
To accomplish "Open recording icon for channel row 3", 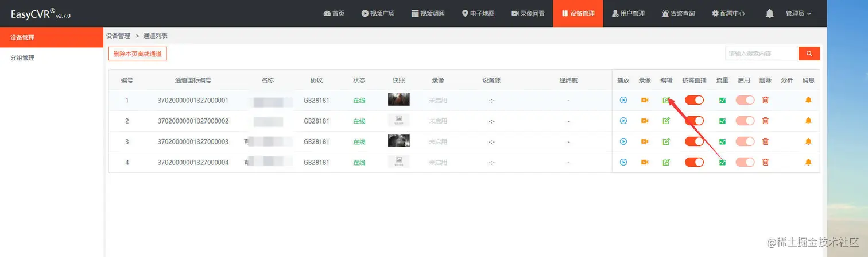I will [x=645, y=141].
